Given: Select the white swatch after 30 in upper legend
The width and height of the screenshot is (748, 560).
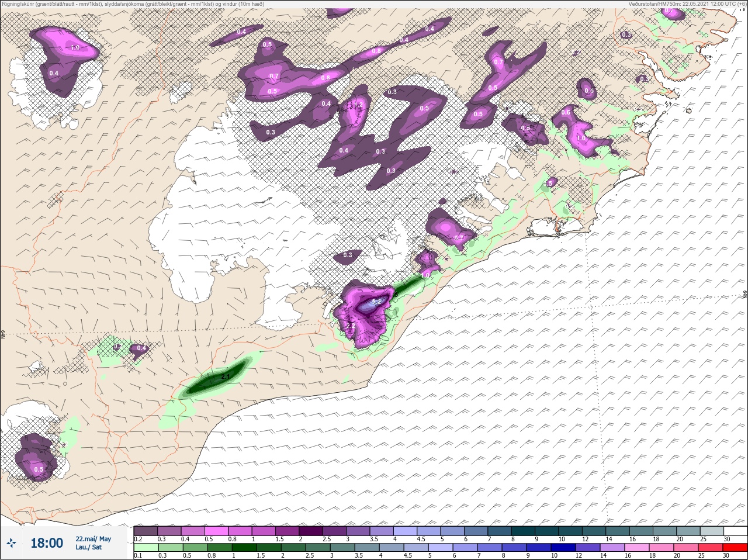Looking at the screenshot, I should tap(737, 531).
